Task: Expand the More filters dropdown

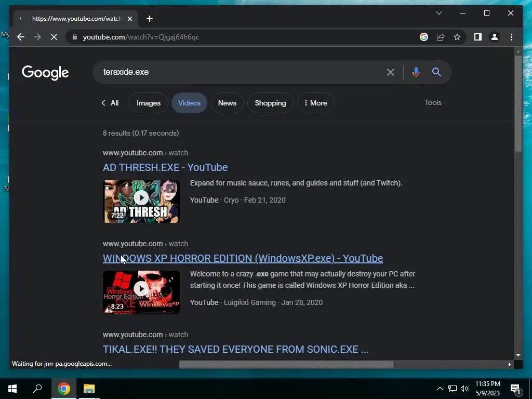Action: pos(316,103)
